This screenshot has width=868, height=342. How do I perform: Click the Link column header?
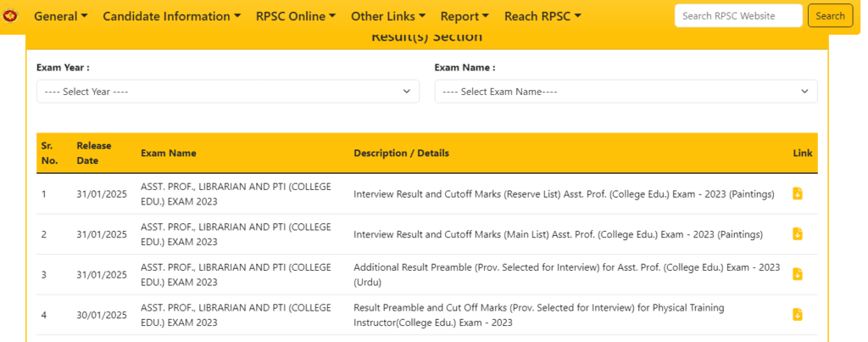point(803,153)
